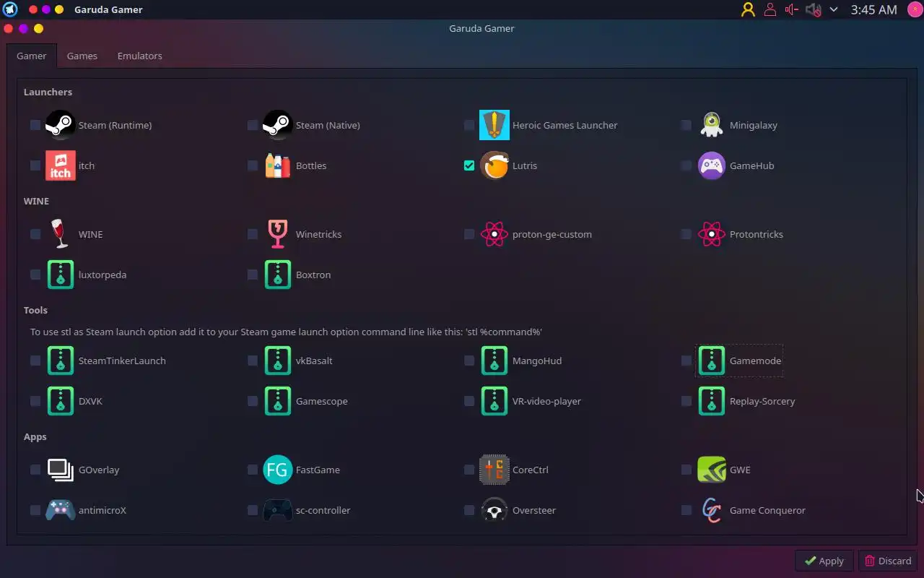Click the Winetricks label
924x578 pixels.
click(x=318, y=234)
